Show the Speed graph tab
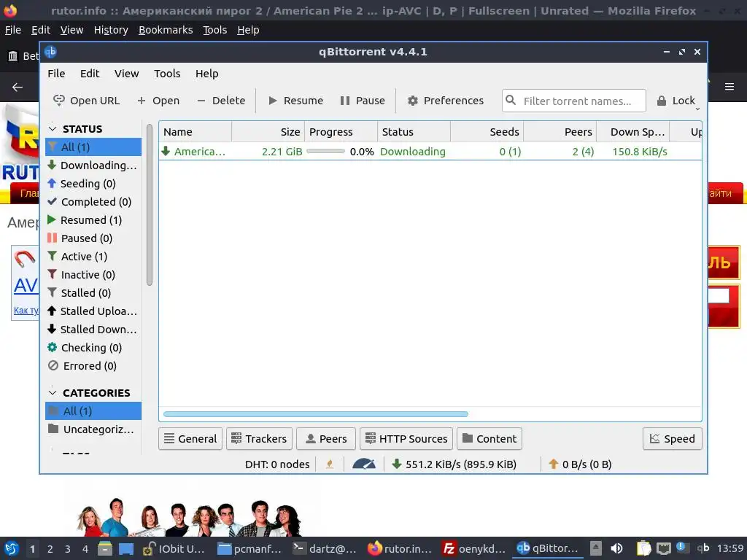This screenshot has height=560, width=747. [x=672, y=438]
